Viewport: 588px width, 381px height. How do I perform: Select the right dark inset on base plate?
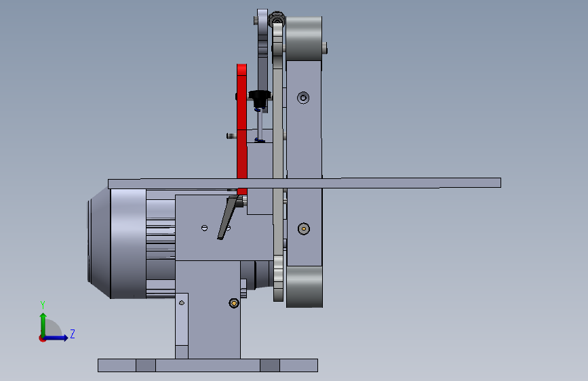[x=270, y=365]
